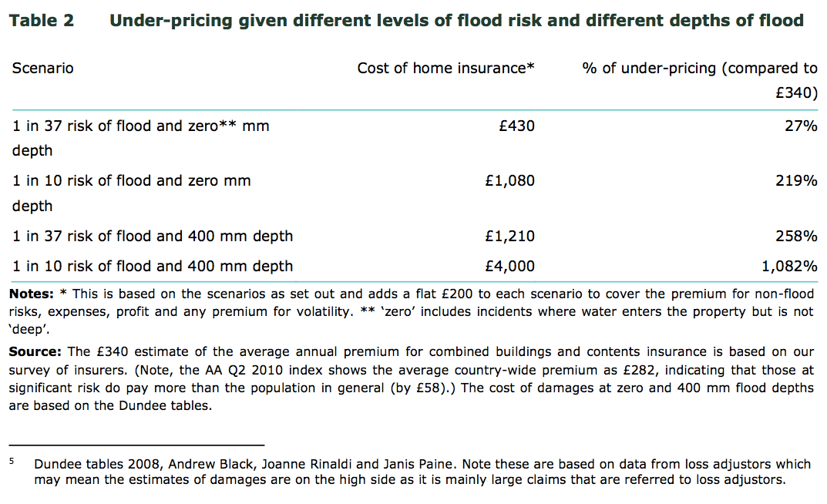This screenshot has height=504, width=827.
Task: Click the 258% under-pricing value
Action: [x=796, y=236]
